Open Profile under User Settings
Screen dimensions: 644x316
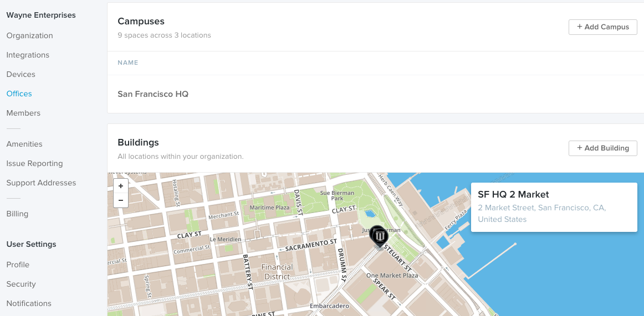pos(18,265)
